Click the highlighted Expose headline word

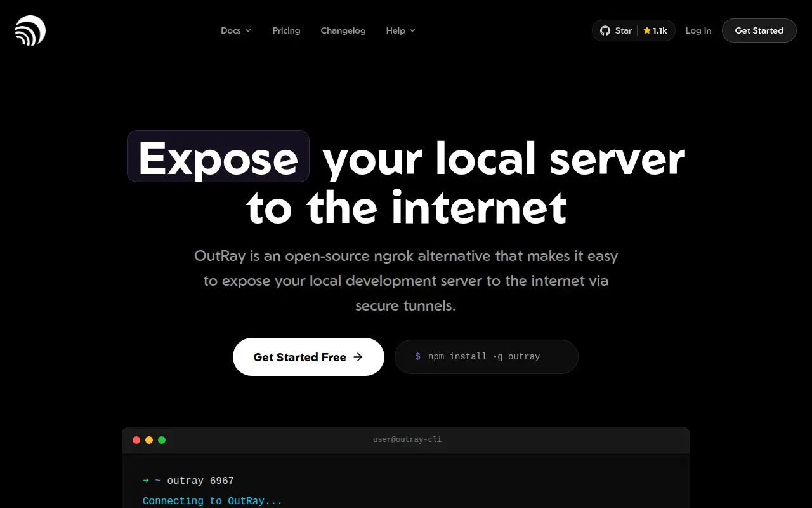tap(218, 157)
